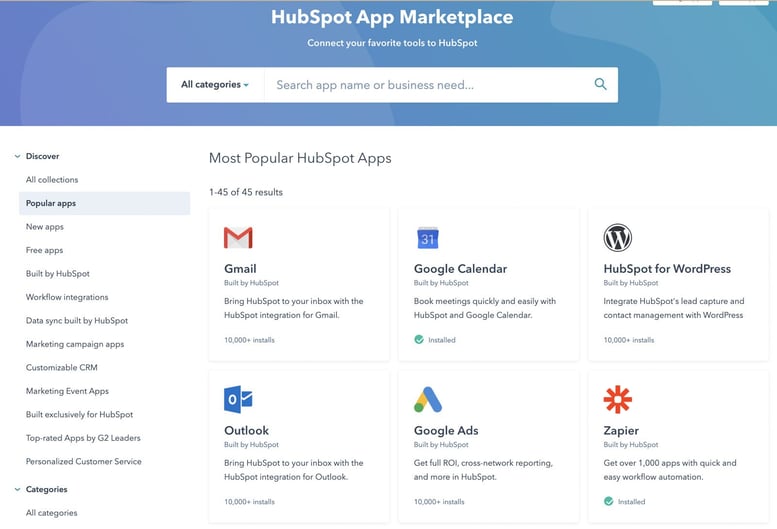Image resolution: width=777 pixels, height=529 pixels.
Task: Open the Workflow integrations collection
Action: [67, 297]
